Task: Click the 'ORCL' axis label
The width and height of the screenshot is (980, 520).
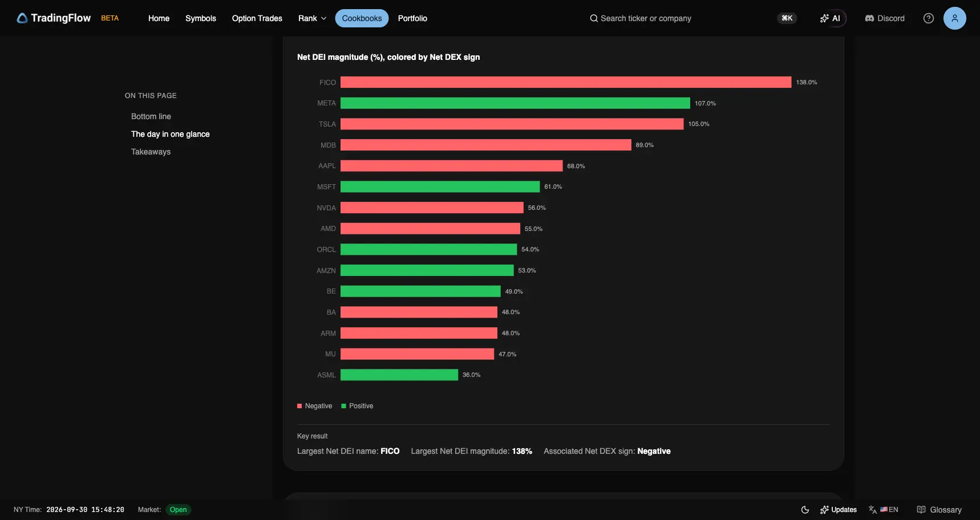Action: 326,250
